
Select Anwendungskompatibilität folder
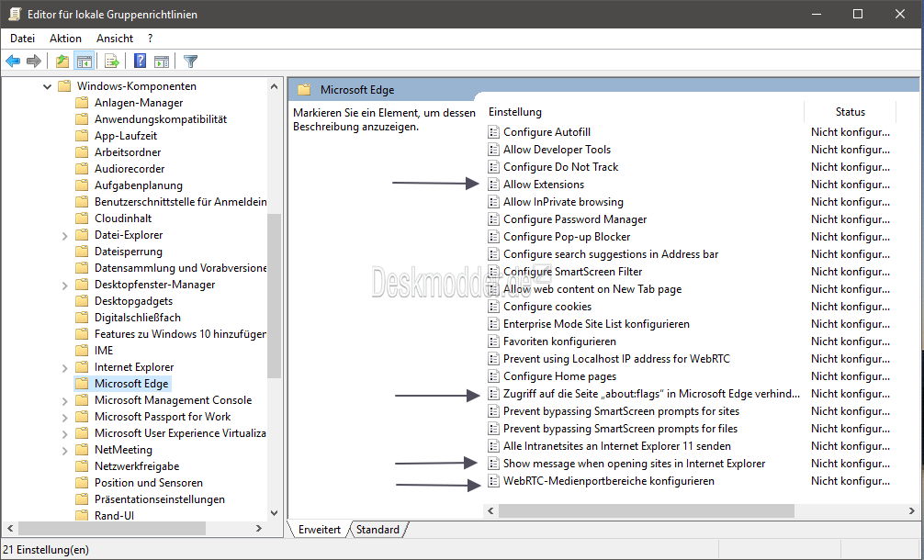(161, 119)
